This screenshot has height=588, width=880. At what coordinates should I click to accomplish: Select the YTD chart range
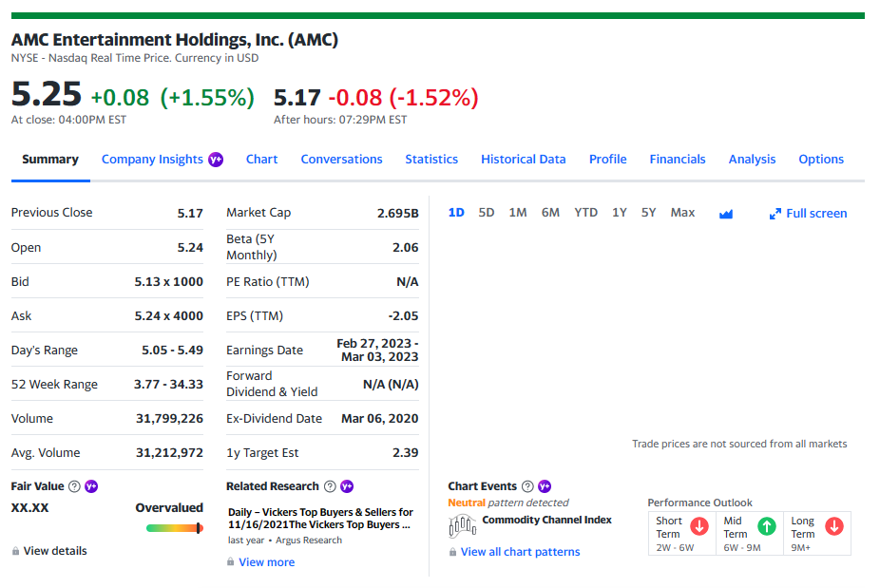tap(586, 213)
